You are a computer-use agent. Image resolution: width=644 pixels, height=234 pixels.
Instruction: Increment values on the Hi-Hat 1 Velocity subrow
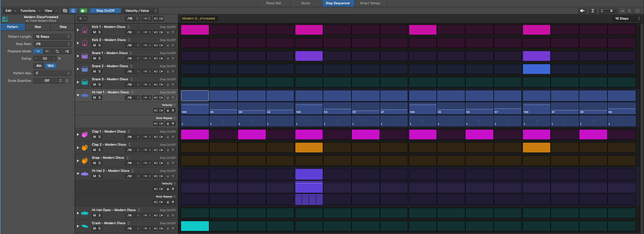click(x=173, y=110)
